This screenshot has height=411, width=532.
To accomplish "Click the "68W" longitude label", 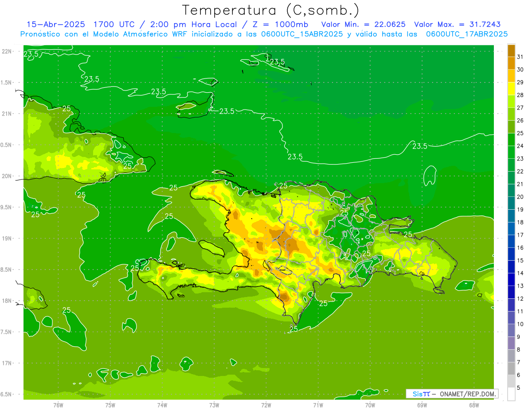I will coord(473,405).
